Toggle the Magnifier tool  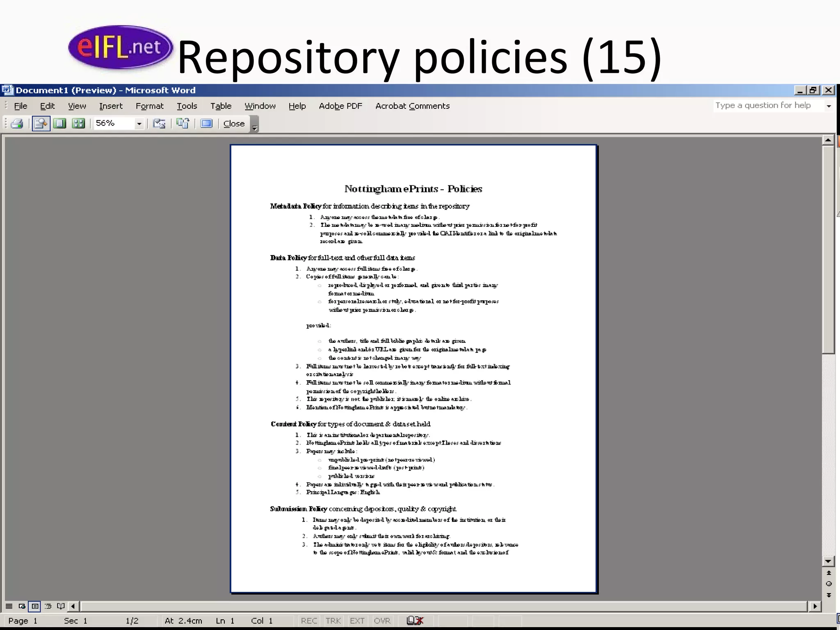(41, 123)
